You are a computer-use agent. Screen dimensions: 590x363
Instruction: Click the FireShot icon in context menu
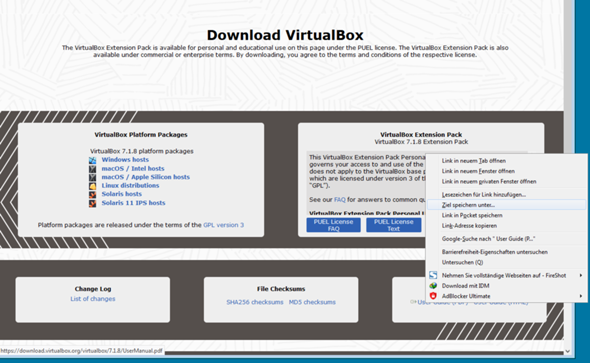433,275
